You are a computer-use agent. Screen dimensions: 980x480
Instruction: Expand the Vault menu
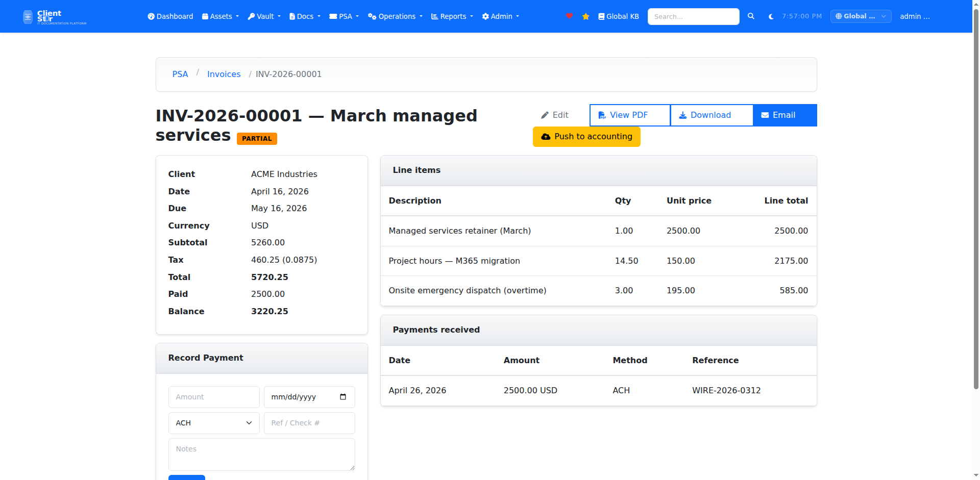(x=264, y=16)
